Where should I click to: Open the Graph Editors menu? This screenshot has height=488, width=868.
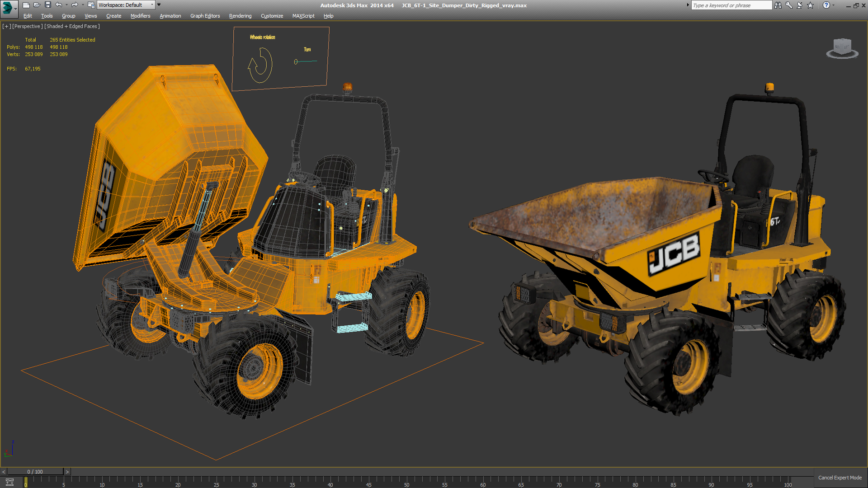(205, 16)
